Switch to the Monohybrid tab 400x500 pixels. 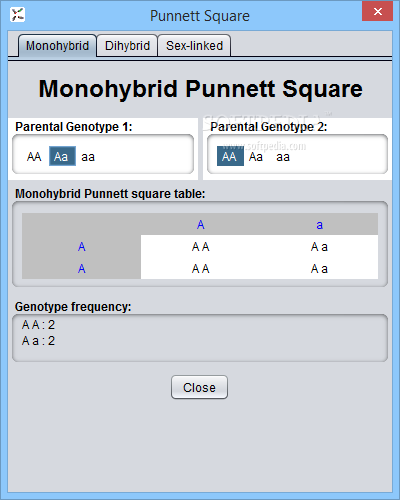[x=57, y=46]
